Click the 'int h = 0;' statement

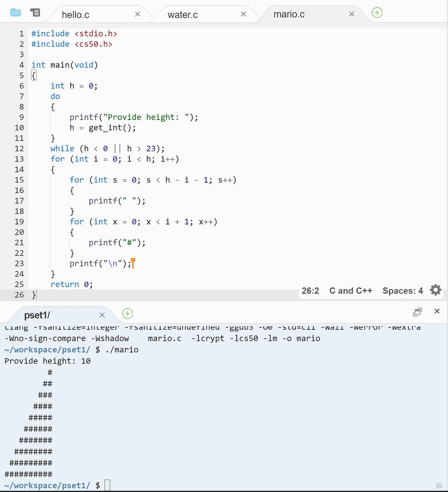pos(74,86)
